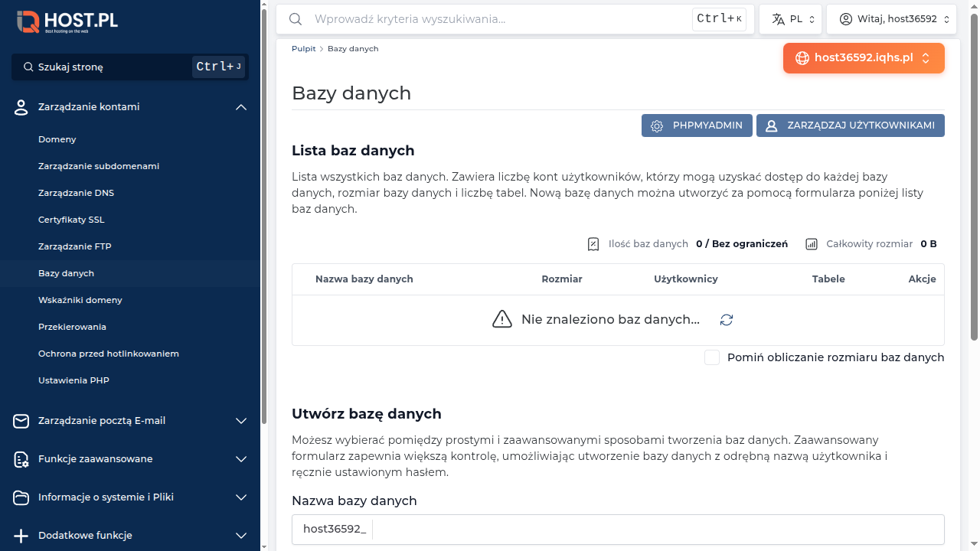This screenshot has height=551, width=980.
Task: Click the warning triangle icon
Action: [502, 319]
